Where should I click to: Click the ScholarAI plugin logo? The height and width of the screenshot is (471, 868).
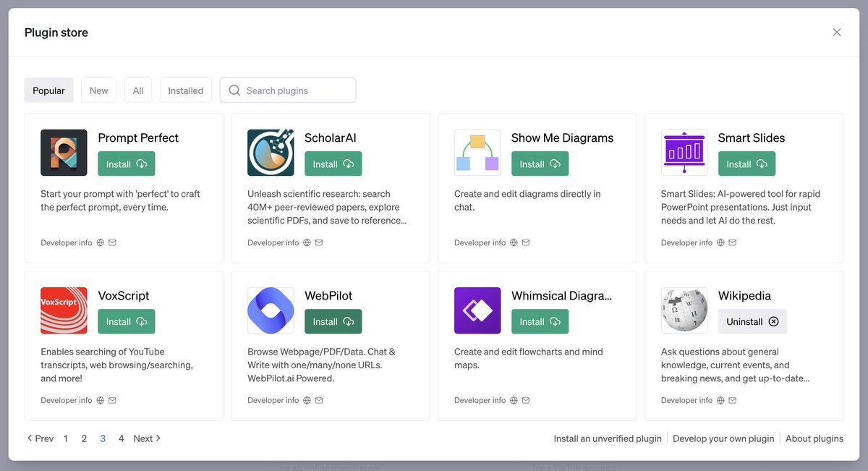pyautogui.click(x=271, y=153)
